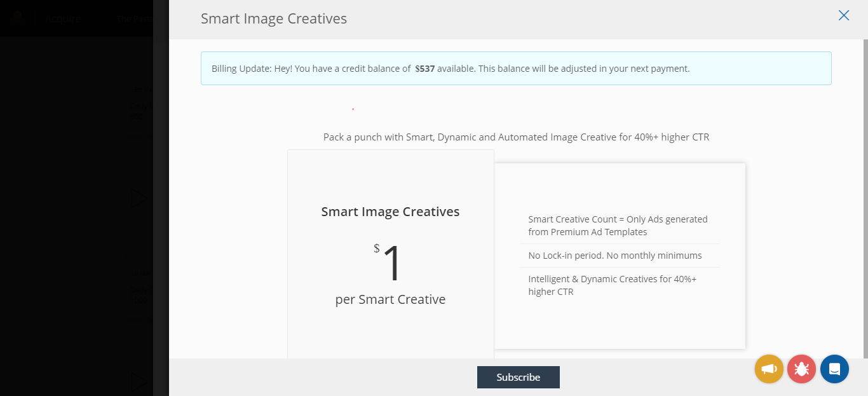Select the Billing Update credit balance notice

[x=516, y=68]
